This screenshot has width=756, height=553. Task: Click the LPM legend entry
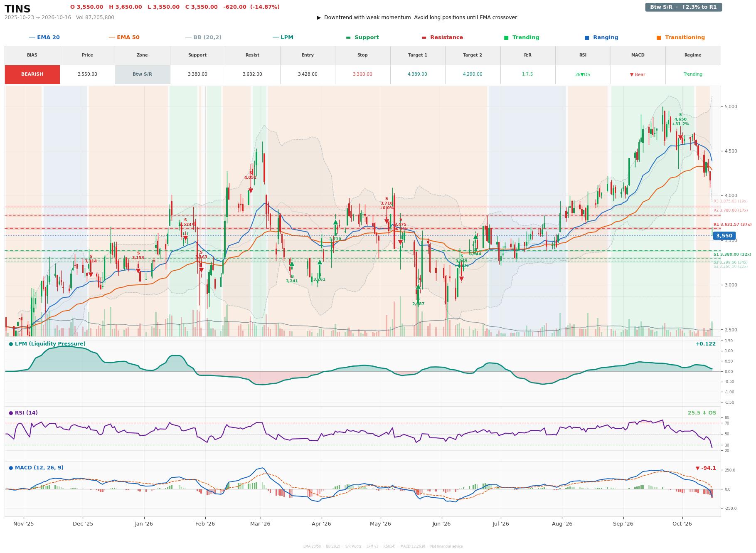coord(283,37)
